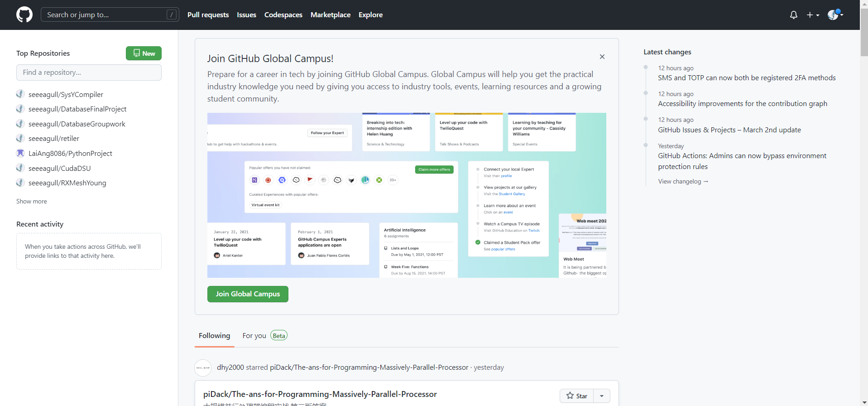Open seeeagull/DatabaseFinalProject repository

77,109
